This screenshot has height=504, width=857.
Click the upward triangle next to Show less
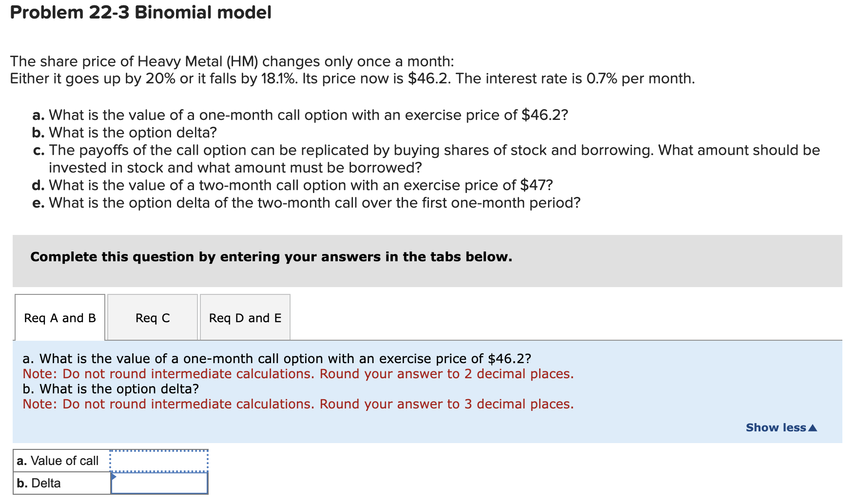813,427
